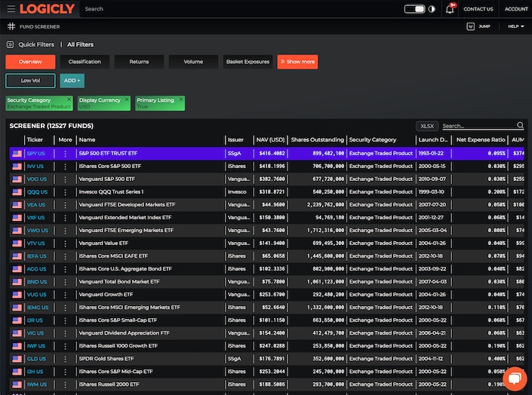Open more options for SPY US row
Viewport: 532px width, 395px height.
(x=65, y=154)
